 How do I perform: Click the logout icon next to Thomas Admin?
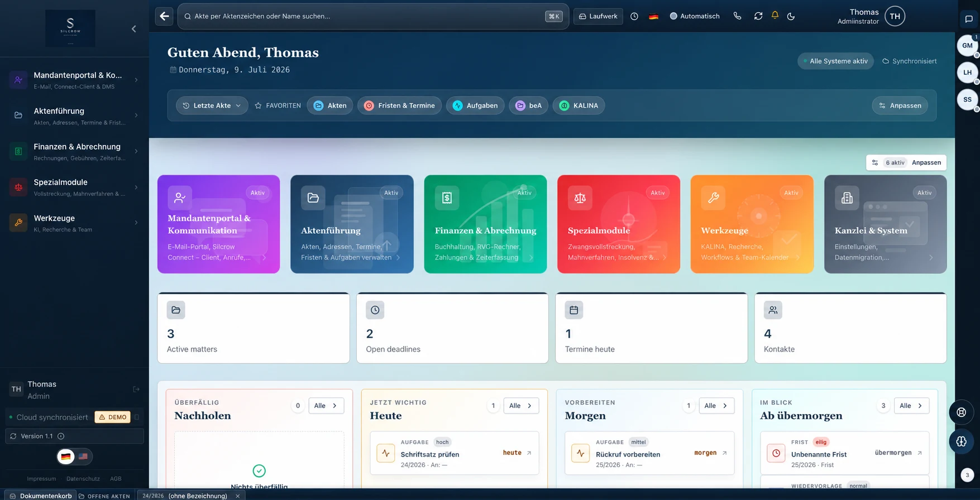[x=136, y=390]
